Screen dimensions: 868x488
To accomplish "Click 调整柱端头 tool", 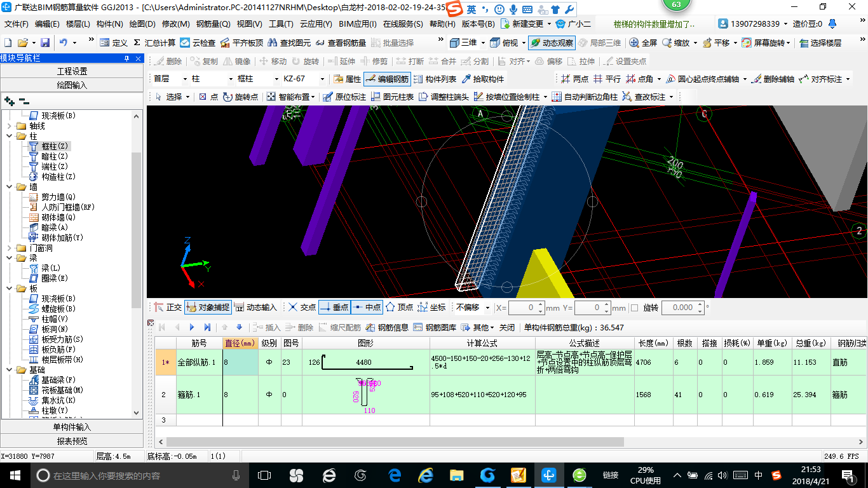I will [444, 97].
